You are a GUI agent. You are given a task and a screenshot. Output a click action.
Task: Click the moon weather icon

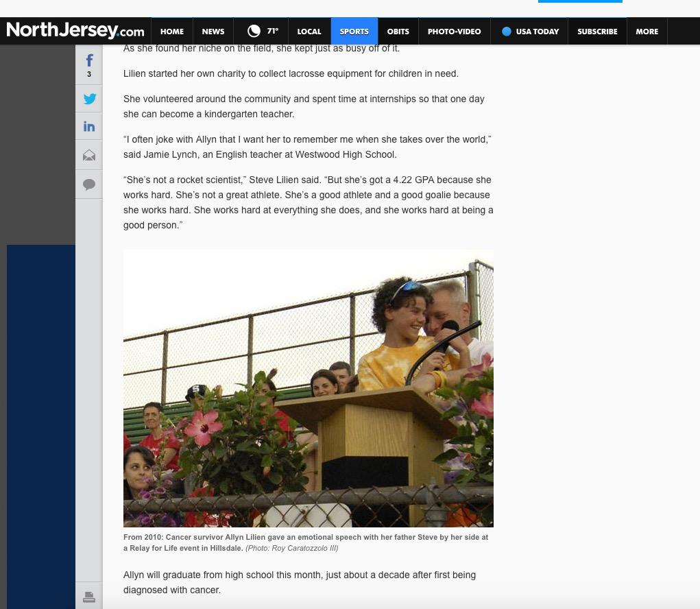pyautogui.click(x=254, y=31)
